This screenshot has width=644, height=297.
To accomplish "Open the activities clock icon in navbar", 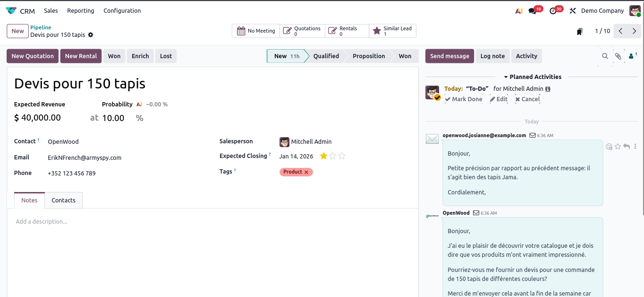I will pyautogui.click(x=553, y=11).
